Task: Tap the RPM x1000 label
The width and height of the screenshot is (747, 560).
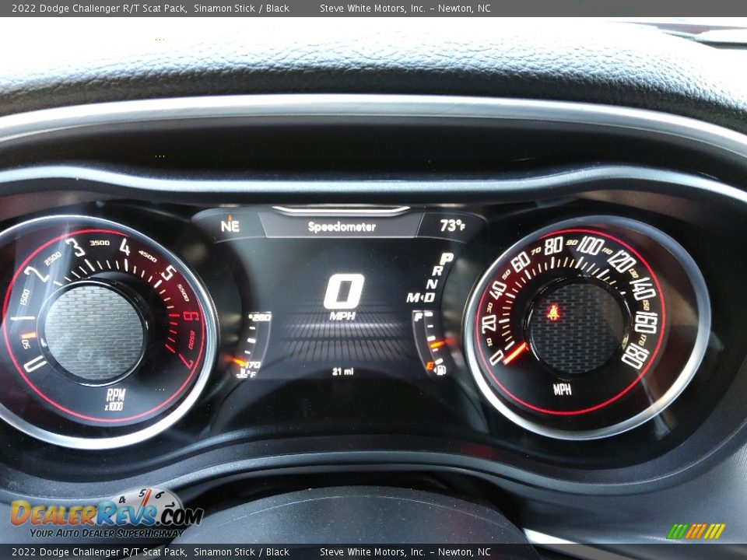Action: [x=115, y=400]
